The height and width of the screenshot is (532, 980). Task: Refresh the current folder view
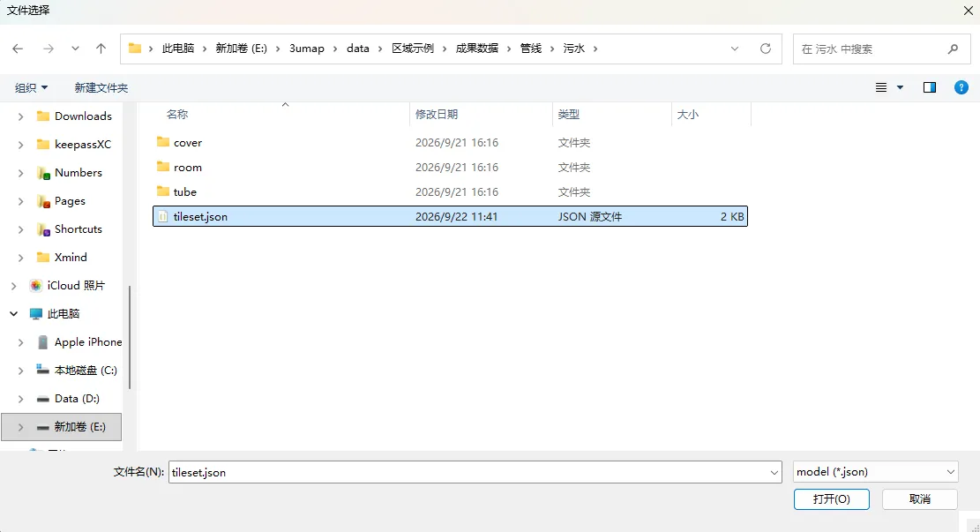click(765, 49)
